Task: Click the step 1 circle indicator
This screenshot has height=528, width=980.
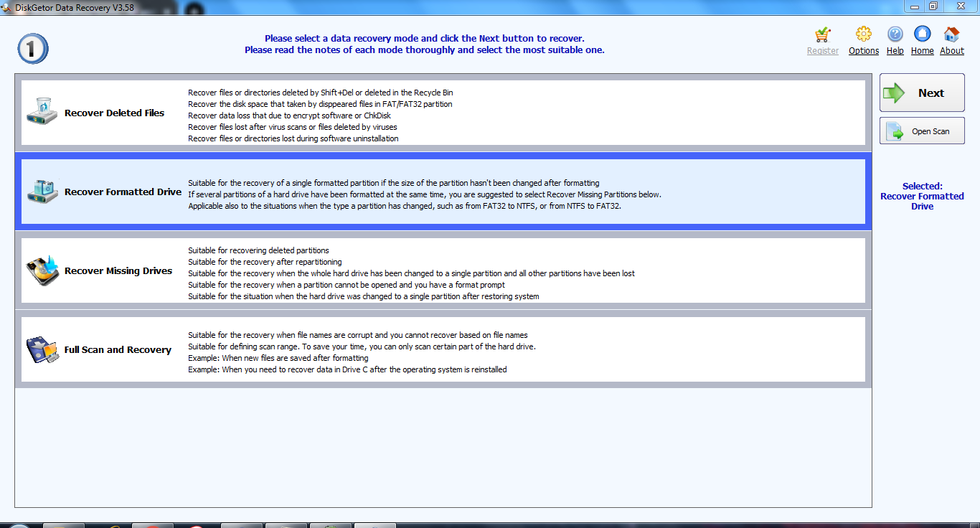Action: (32, 49)
